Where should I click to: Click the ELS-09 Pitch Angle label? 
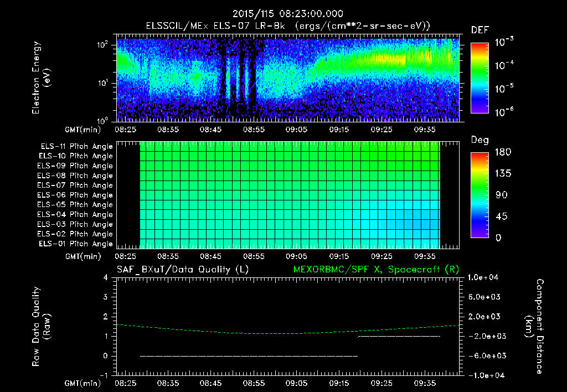coord(75,166)
